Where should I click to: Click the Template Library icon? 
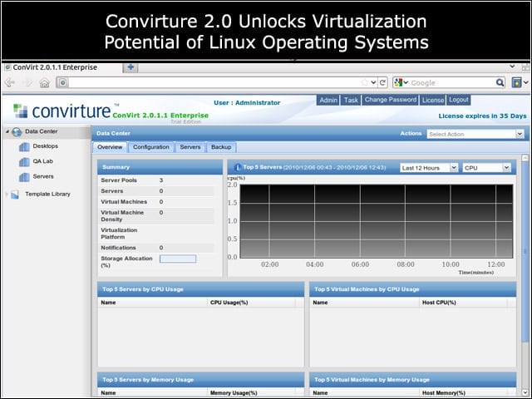(x=15, y=195)
